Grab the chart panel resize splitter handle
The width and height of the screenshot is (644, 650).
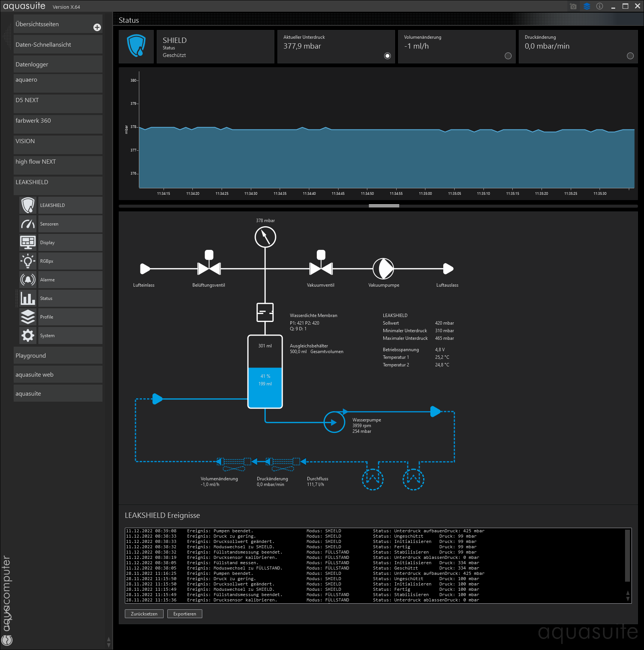[384, 206]
